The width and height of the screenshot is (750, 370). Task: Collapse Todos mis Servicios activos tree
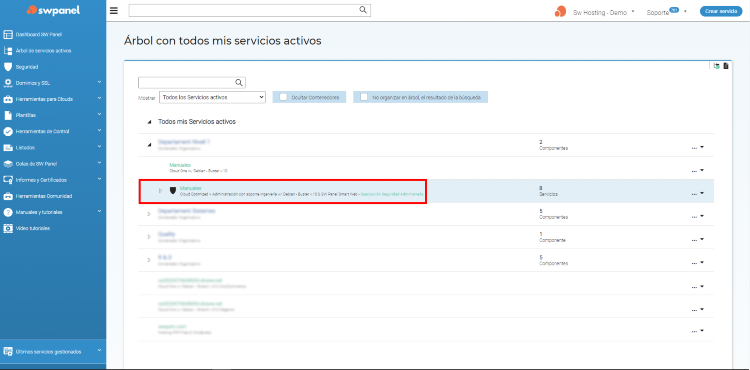click(x=150, y=122)
